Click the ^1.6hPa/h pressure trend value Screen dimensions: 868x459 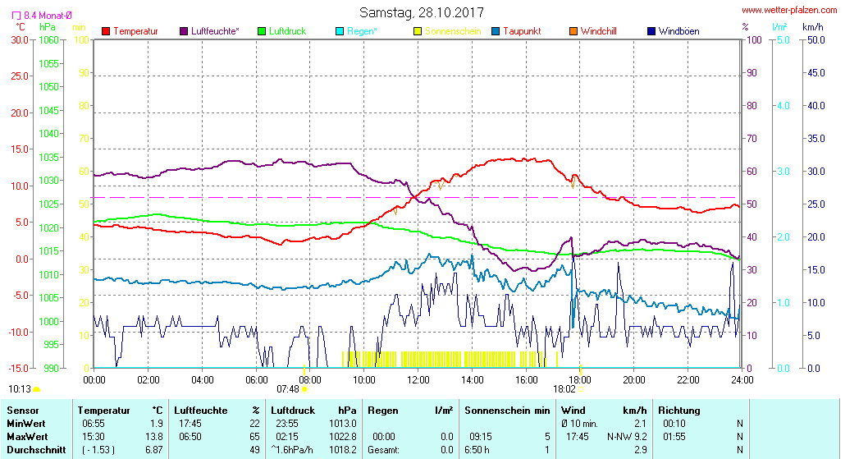pos(292,450)
